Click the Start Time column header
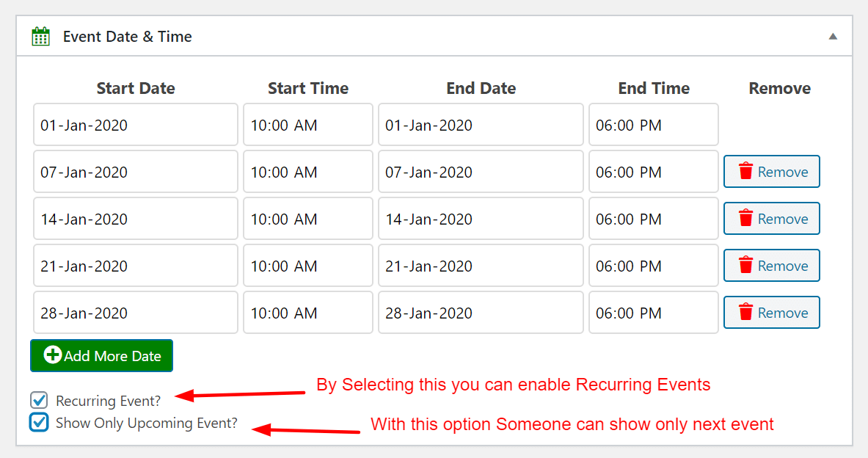Viewport: 868px width, 458px height. (307, 87)
